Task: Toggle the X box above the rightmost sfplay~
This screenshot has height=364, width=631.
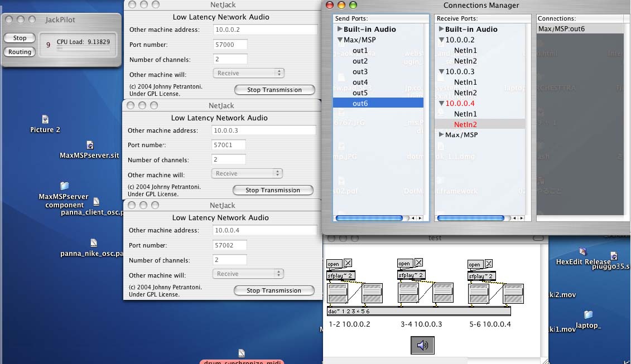Action: pyautogui.click(x=489, y=264)
